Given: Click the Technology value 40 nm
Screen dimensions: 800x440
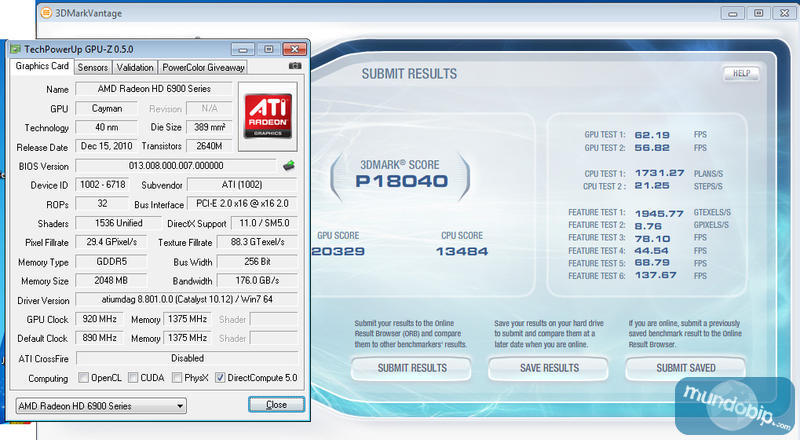Looking at the screenshot, I should point(107,127).
